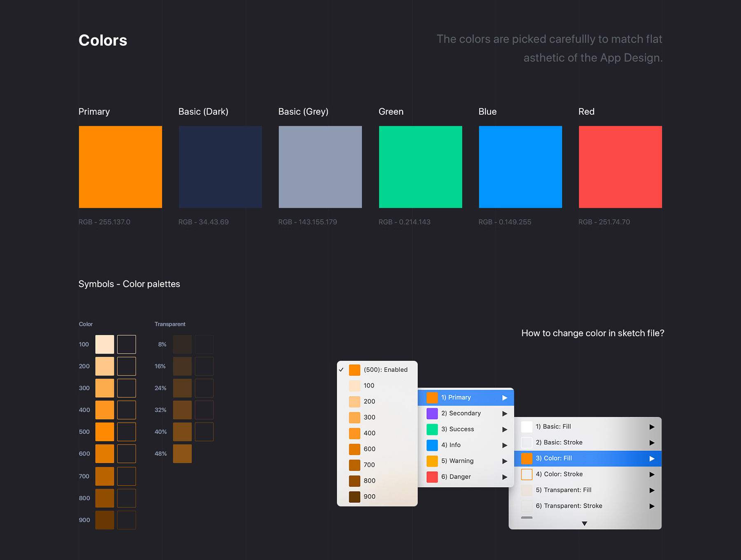
Task: Click the green Success color icon
Action: click(x=432, y=429)
